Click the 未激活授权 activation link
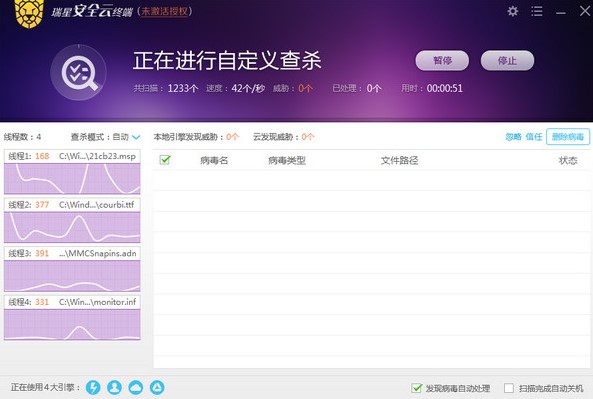 pos(165,11)
